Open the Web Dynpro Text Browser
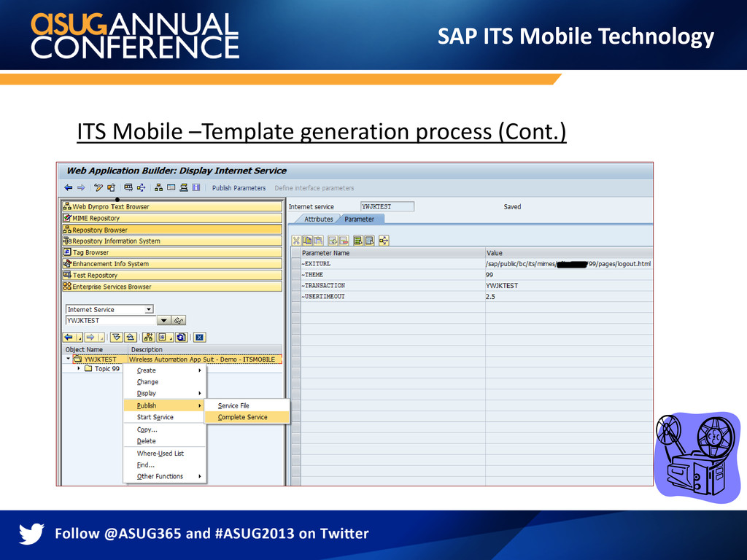 (x=172, y=206)
